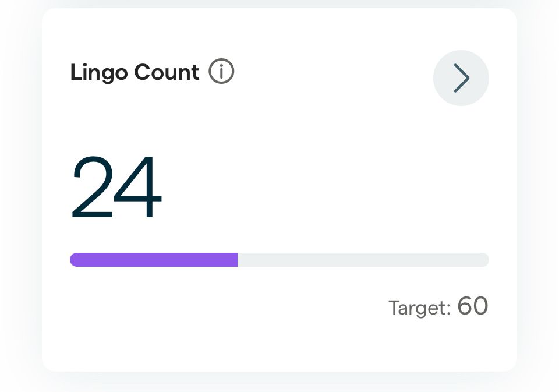Click the purple filled part of the progress bar
The height and width of the screenshot is (392, 559).
154,260
